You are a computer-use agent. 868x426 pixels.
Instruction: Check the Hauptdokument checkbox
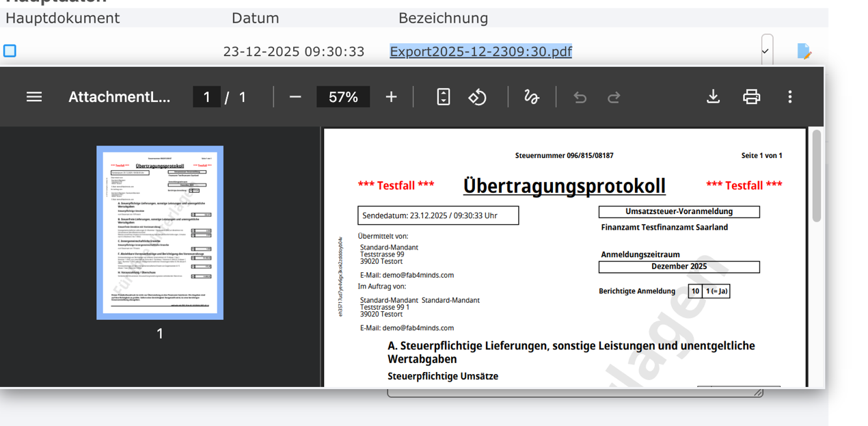click(x=10, y=51)
